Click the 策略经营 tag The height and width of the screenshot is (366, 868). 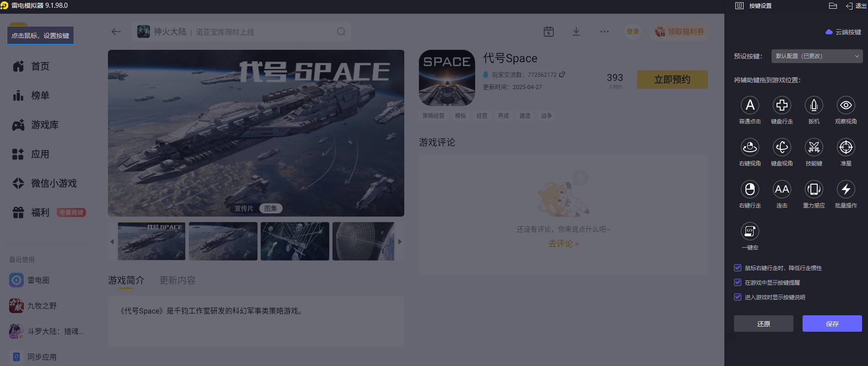(433, 116)
